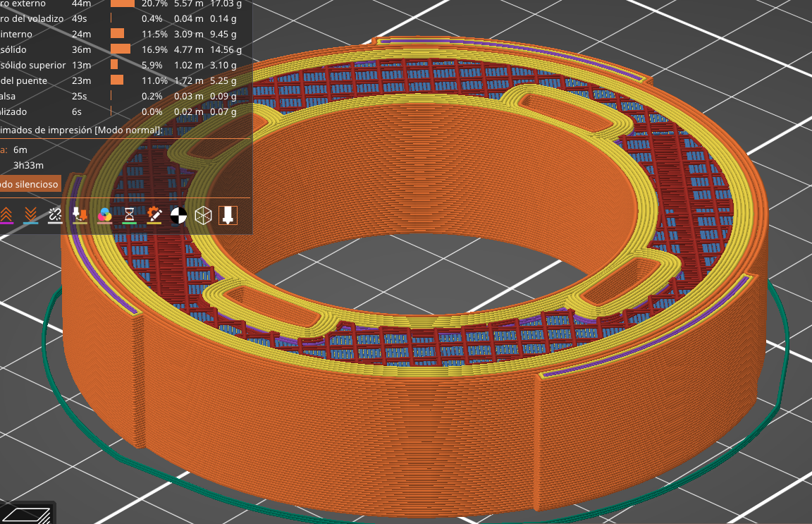Viewport: 812px width, 524px height.
Task: Click the orange bar on the 'sólido' row
Action: (x=121, y=49)
